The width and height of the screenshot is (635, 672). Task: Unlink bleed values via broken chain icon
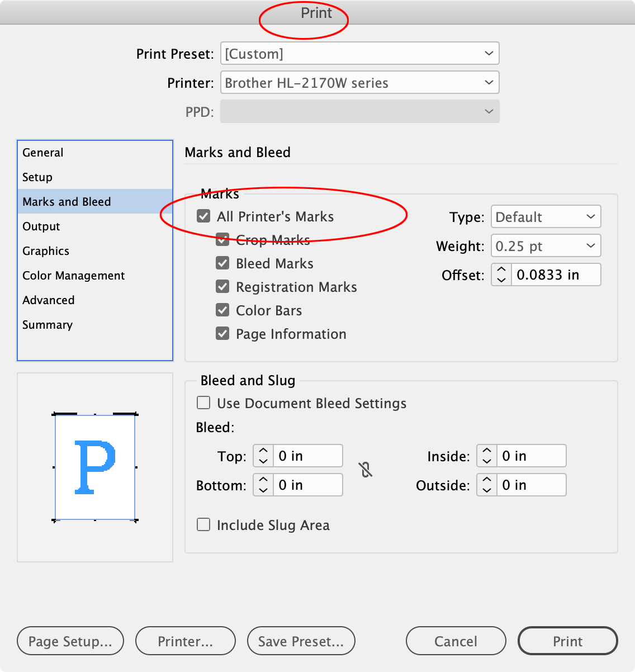point(366,470)
